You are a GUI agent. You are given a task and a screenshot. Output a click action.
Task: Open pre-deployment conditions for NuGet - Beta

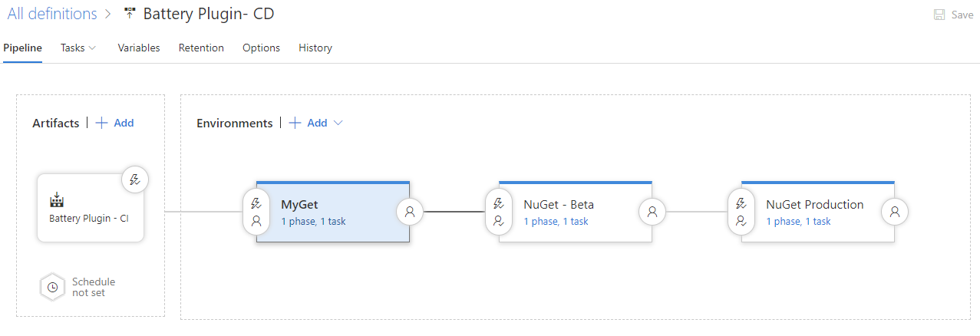[x=499, y=212]
